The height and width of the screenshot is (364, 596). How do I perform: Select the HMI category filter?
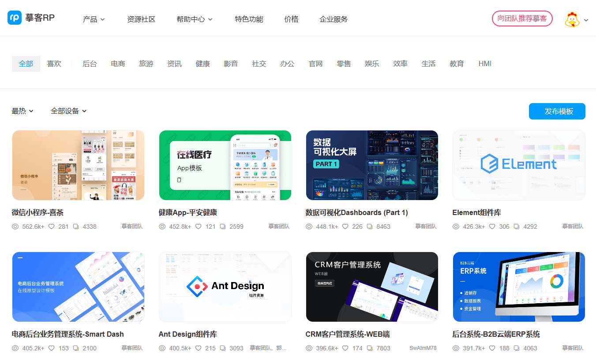point(485,64)
